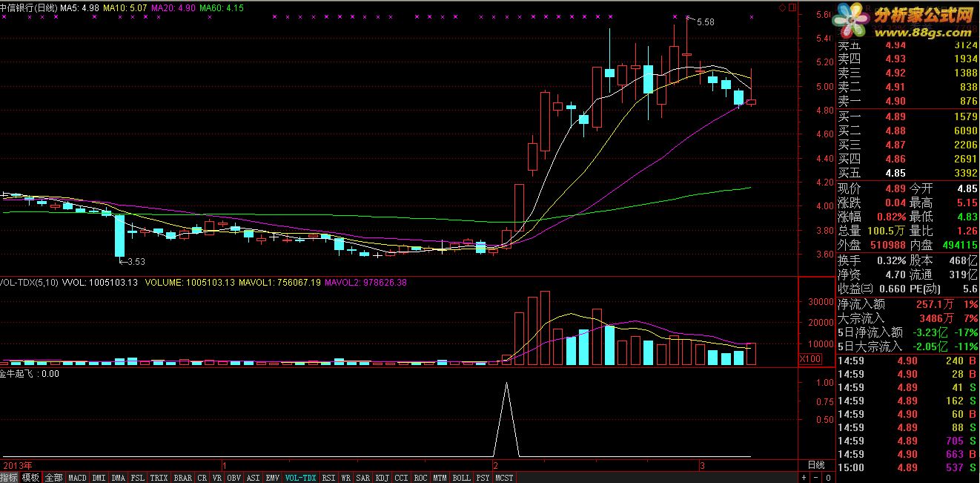This screenshot has width=980, height=483.
Task: Click the 金牛起飞 indicator title
Action: click(18, 374)
